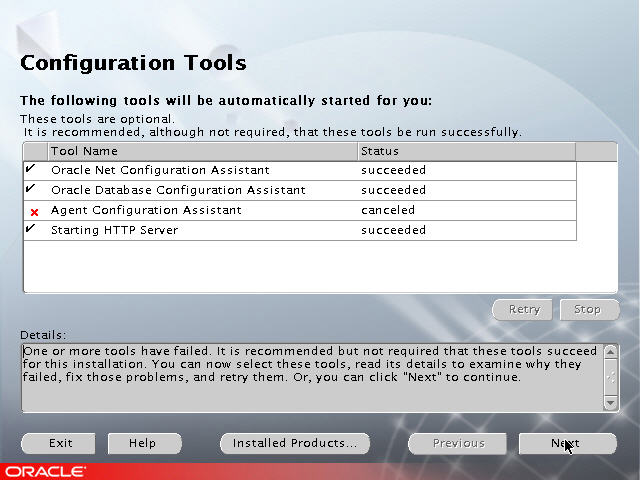Click the Tool Name column header
Viewport: 640px width, 480px height.
(203, 151)
